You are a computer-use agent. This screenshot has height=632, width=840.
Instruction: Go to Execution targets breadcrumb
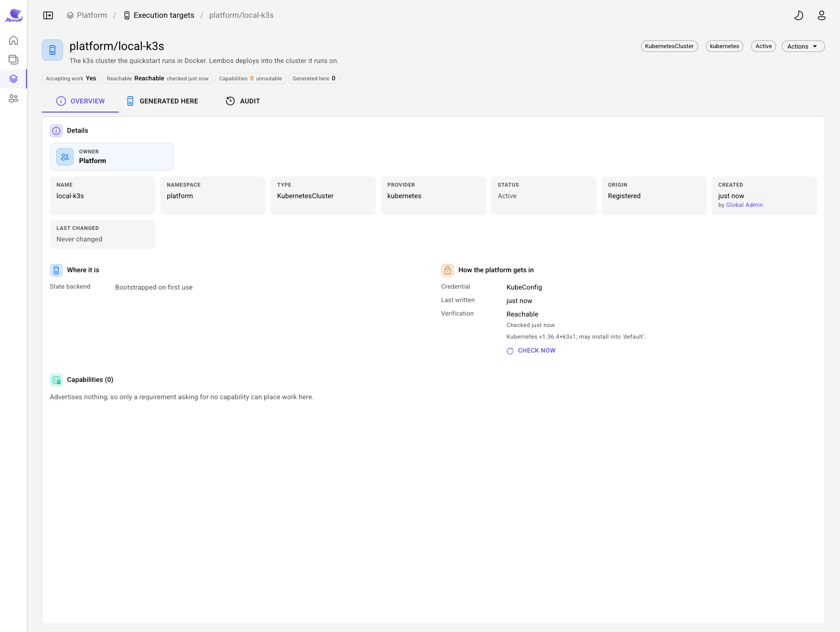pyautogui.click(x=159, y=15)
